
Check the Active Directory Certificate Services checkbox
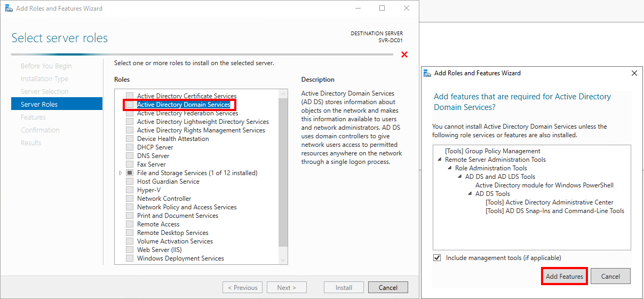(x=130, y=96)
